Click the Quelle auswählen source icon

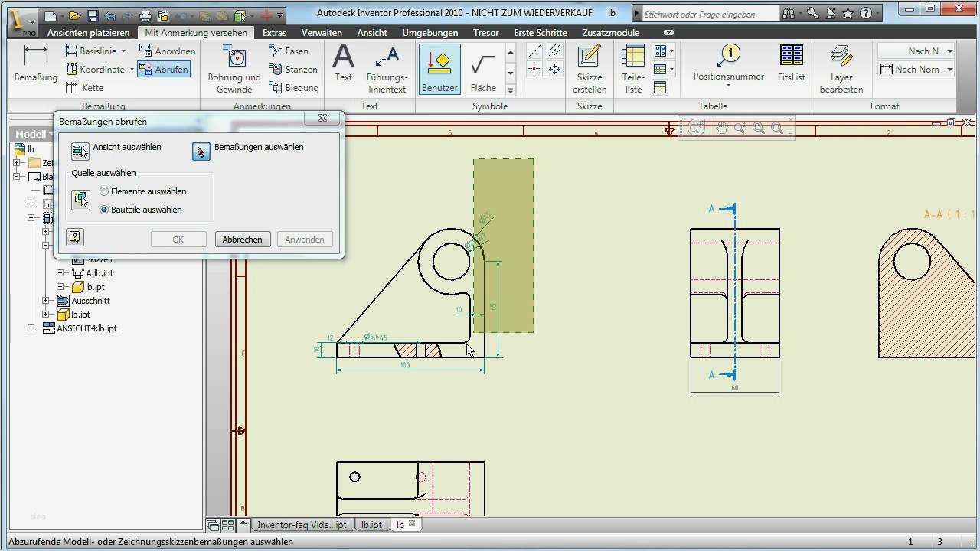click(80, 201)
